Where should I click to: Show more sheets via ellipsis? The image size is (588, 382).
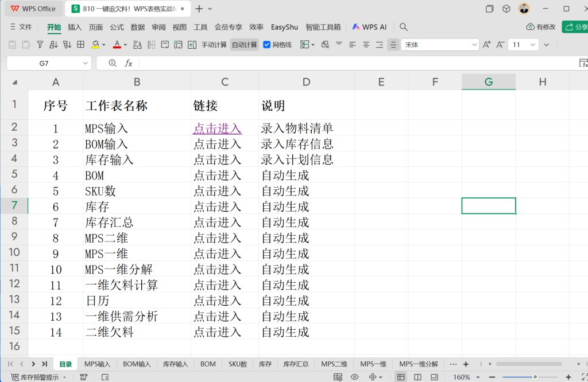pyautogui.click(x=453, y=364)
